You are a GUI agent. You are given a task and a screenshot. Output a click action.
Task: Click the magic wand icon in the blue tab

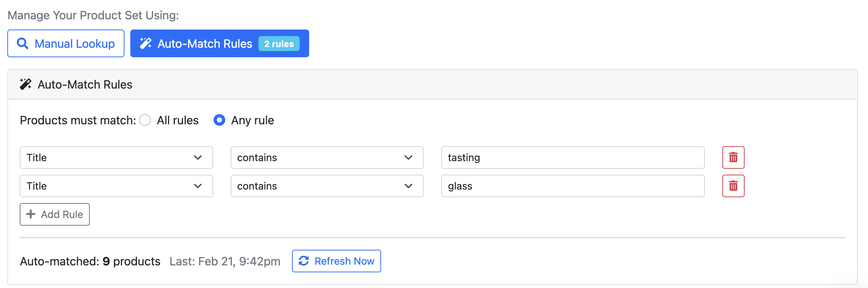pos(146,44)
